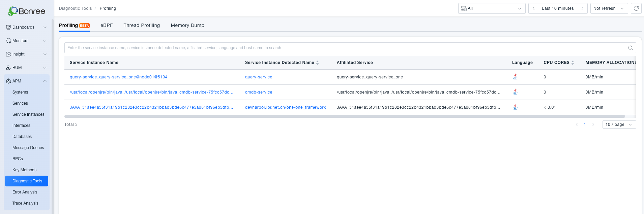Open the cmdb-service-75fcc57dc instance name link
The width and height of the screenshot is (644, 214).
pos(151,92)
